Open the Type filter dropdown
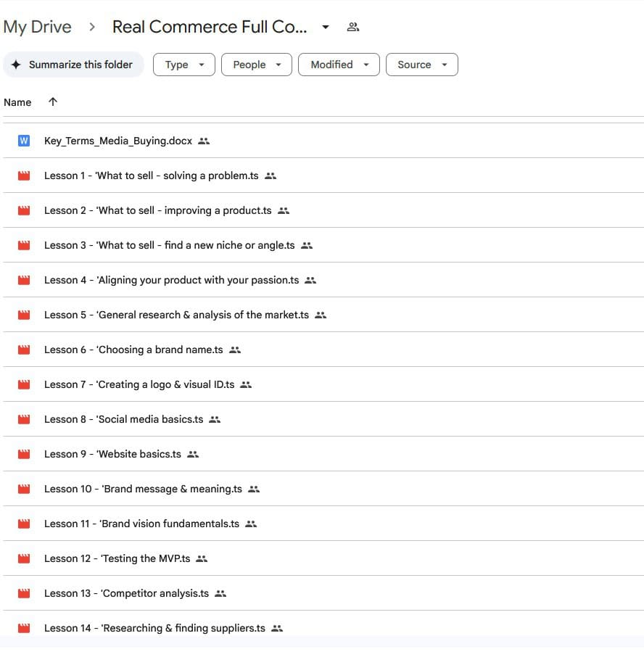644x657 pixels. [x=184, y=65]
